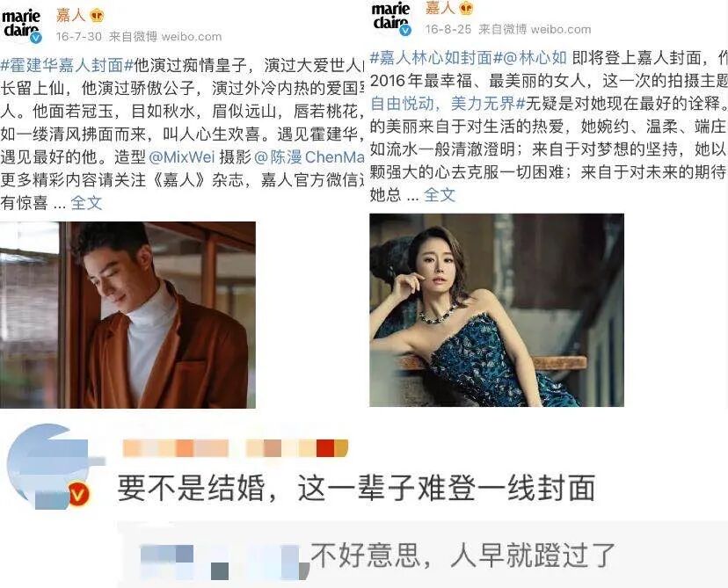Expand the right post via 全文

440,195
